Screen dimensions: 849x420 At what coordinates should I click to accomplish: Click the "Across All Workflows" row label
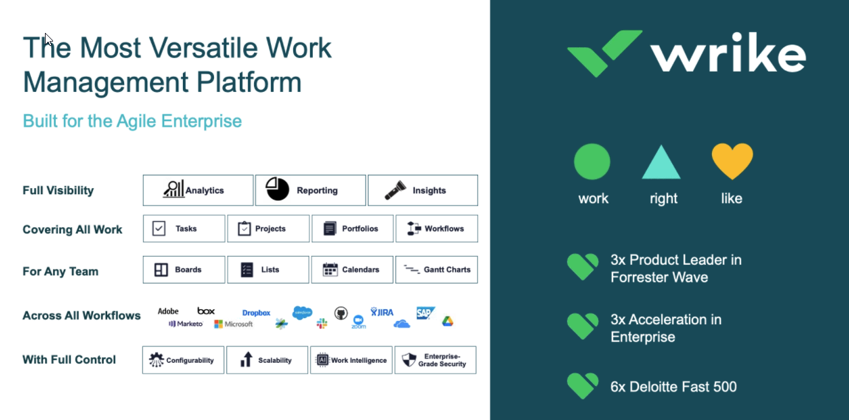81,316
